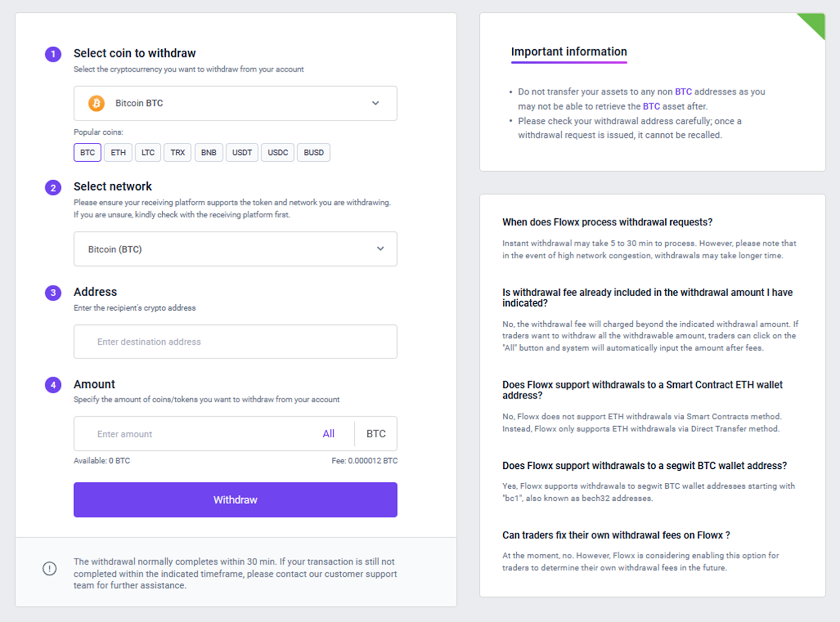Open the Bitcoin (BTC) network dropdown

[x=235, y=249]
